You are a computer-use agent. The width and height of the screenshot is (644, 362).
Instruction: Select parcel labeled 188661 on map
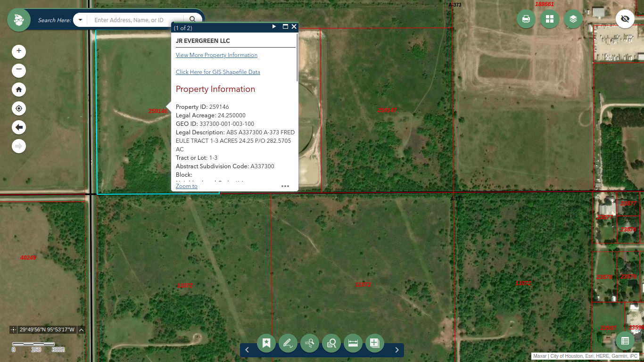(x=545, y=4)
